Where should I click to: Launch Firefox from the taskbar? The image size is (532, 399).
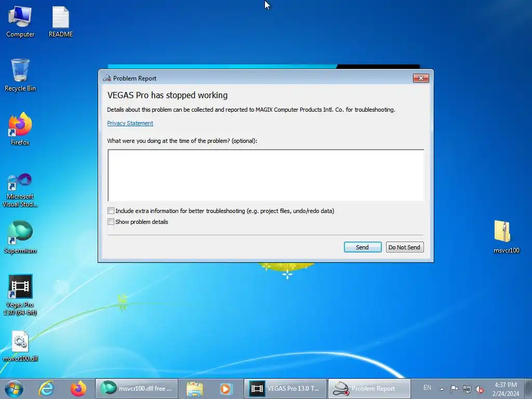click(x=78, y=389)
